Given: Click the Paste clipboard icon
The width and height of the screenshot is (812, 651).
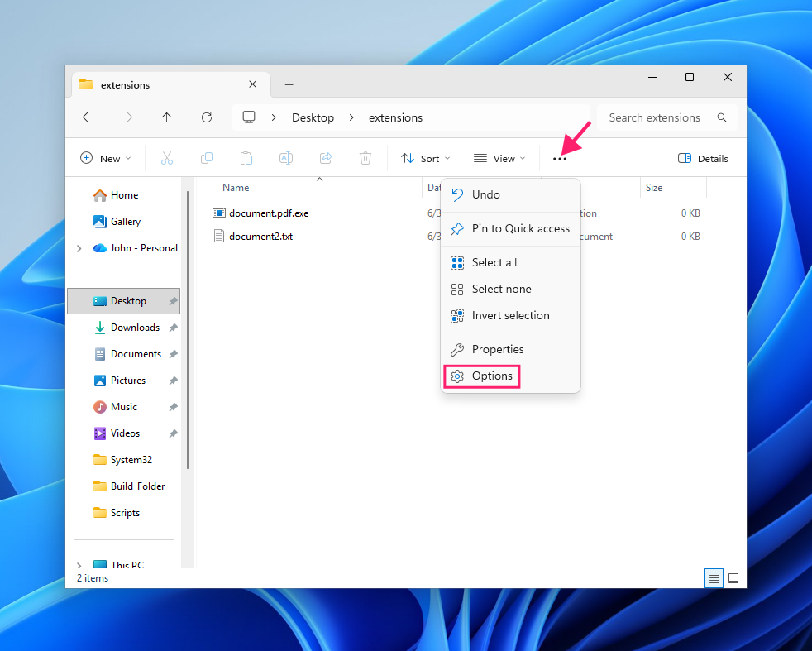Looking at the screenshot, I should (246, 159).
